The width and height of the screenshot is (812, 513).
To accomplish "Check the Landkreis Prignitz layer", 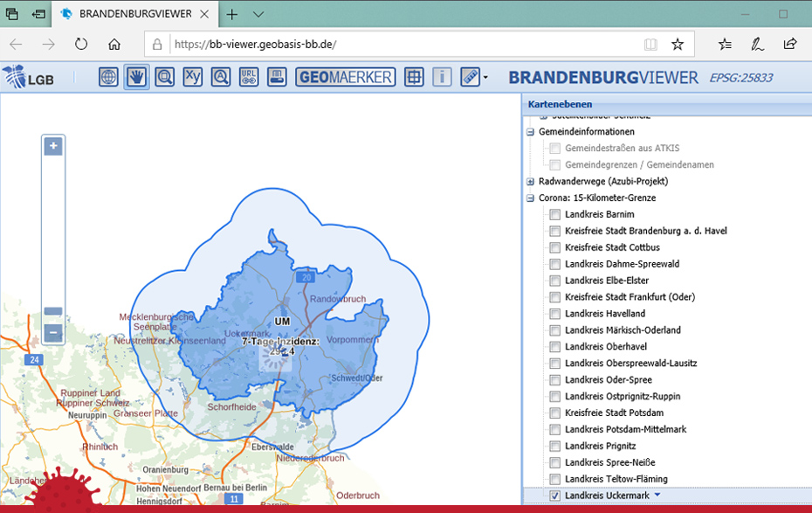I will coord(554,446).
